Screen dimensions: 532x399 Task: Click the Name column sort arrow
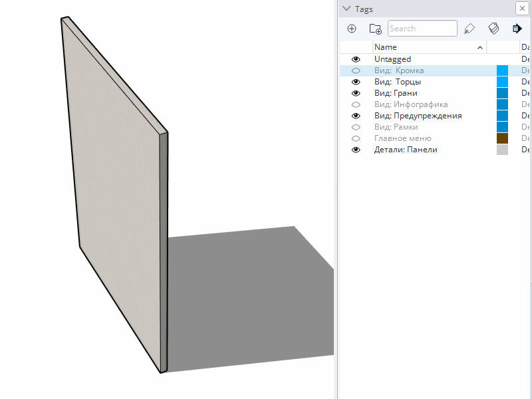point(480,47)
